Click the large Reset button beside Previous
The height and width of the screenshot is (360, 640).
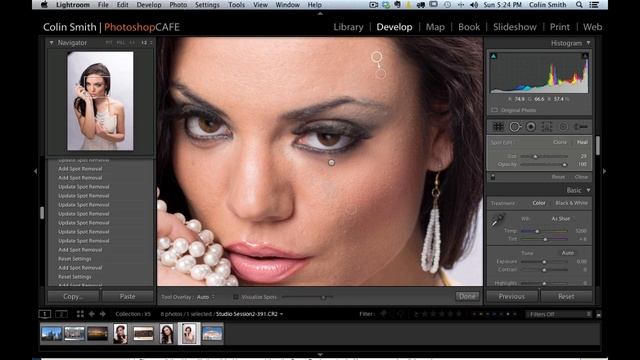[x=566, y=297]
